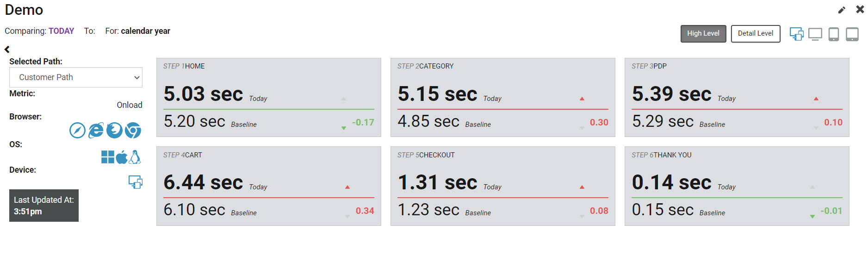Open the Step 4 Cart tile

tap(269, 186)
